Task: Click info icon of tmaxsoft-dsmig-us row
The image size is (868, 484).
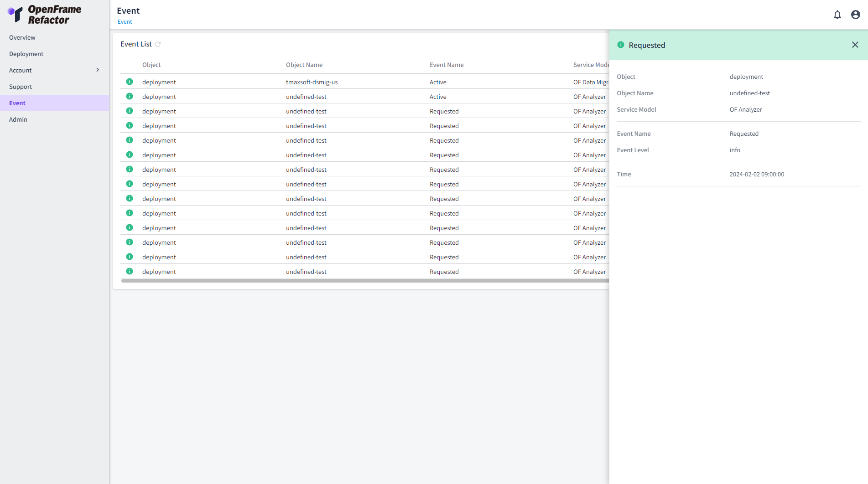Action: 130,82
